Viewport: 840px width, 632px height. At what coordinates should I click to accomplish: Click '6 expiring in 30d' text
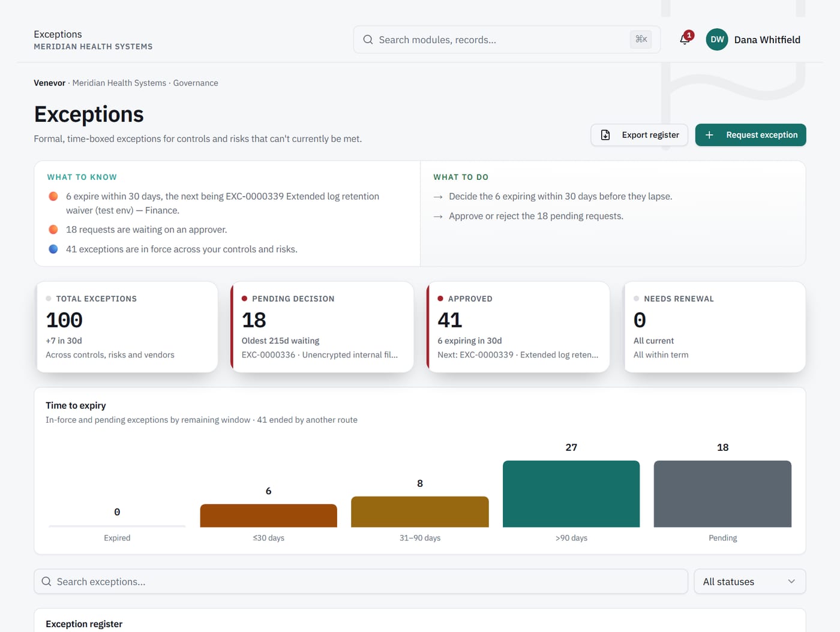[x=470, y=341]
